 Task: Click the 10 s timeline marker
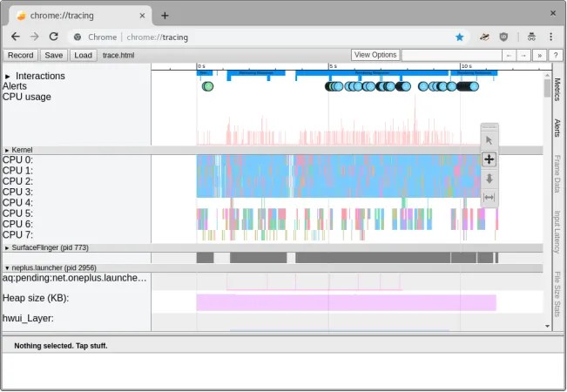[x=466, y=66]
